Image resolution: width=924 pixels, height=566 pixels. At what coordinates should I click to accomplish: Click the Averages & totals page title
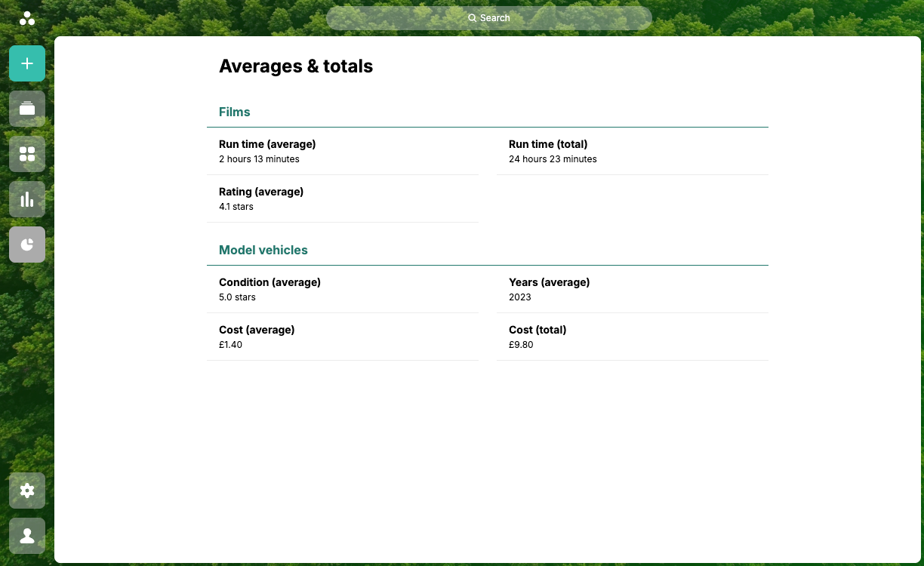pyautogui.click(x=296, y=66)
